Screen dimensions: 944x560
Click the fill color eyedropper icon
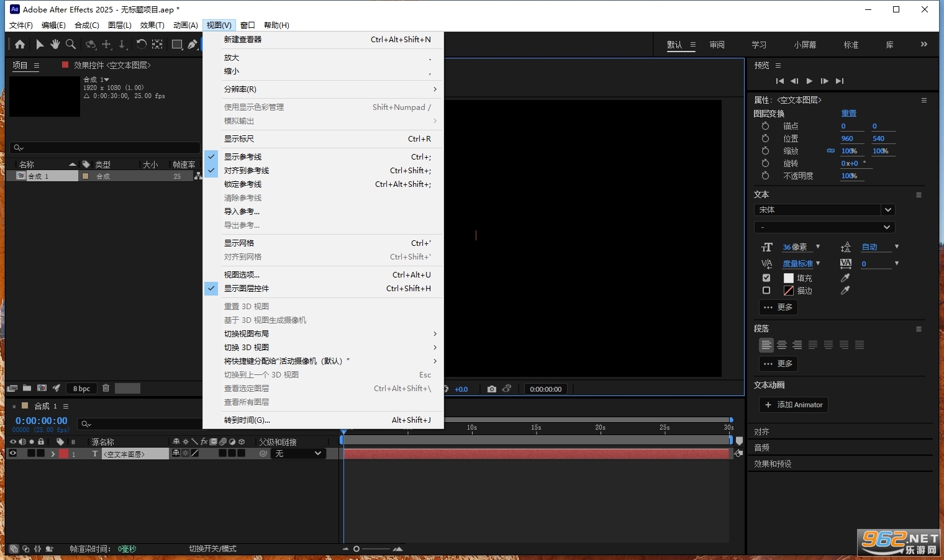[x=845, y=278]
